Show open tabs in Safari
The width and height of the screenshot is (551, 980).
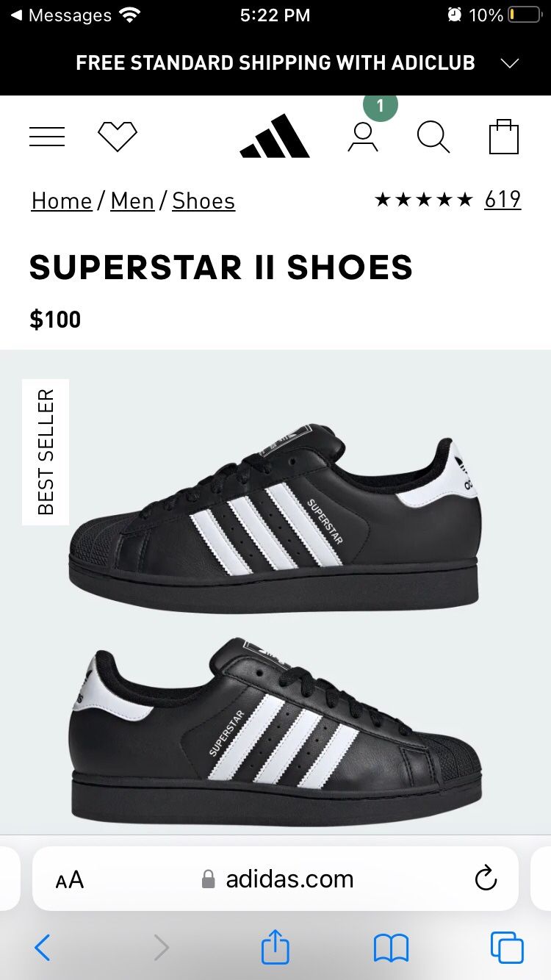(x=507, y=948)
